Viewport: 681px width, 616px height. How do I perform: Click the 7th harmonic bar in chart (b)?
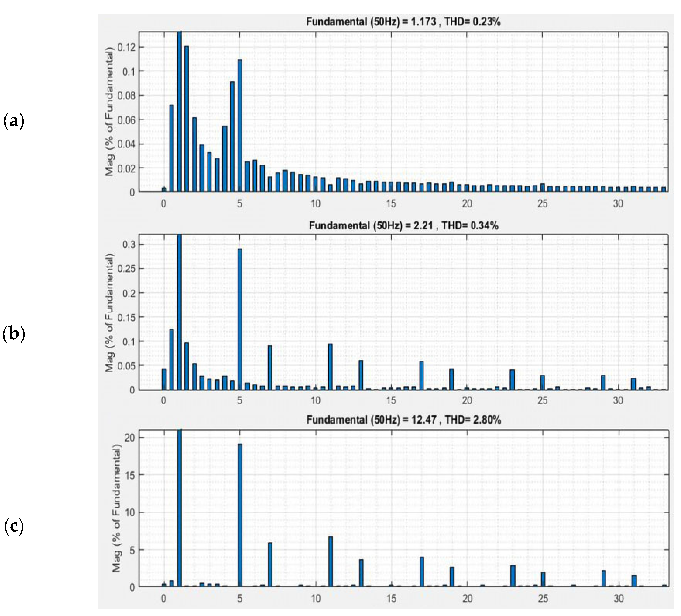tap(270, 368)
